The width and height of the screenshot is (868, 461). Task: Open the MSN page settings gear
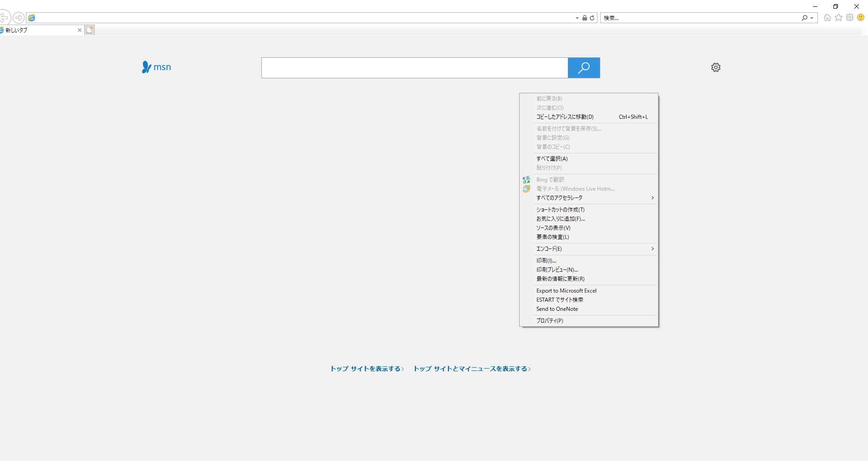716,67
